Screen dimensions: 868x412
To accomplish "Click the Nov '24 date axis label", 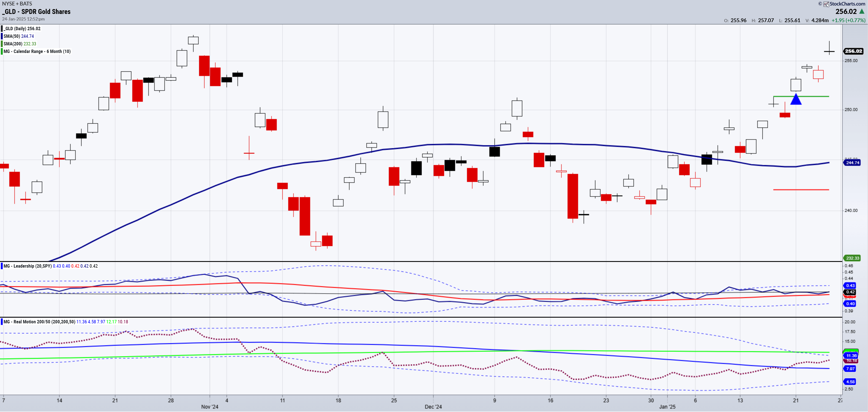I will click(210, 407).
